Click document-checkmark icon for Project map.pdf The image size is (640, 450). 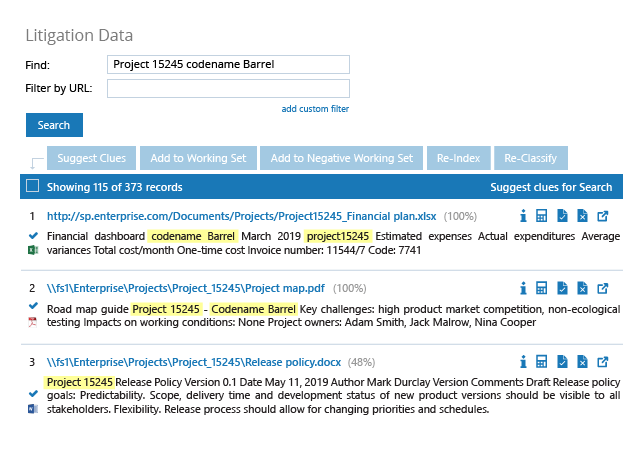tap(562, 288)
